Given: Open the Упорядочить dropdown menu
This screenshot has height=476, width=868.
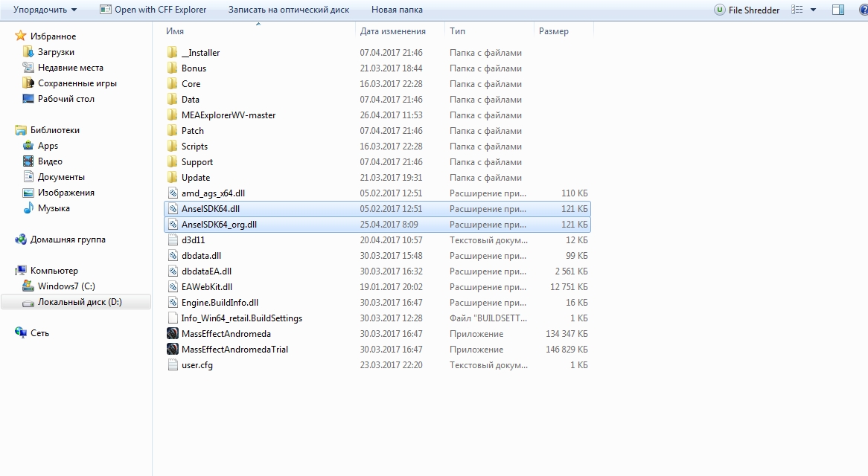Looking at the screenshot, I should [45, 10].
